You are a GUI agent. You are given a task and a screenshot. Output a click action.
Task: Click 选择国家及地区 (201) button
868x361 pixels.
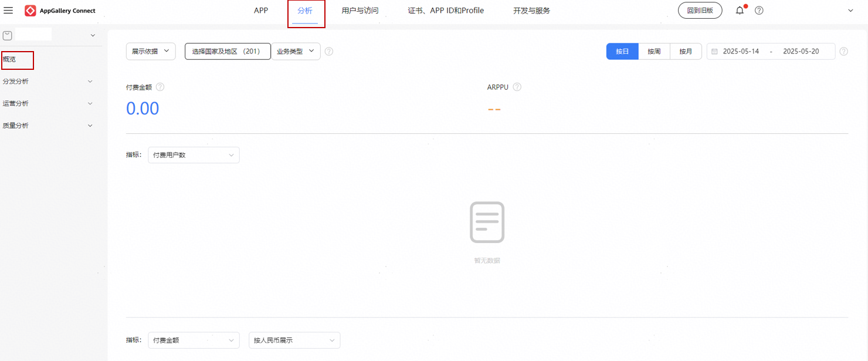point(228,52)
